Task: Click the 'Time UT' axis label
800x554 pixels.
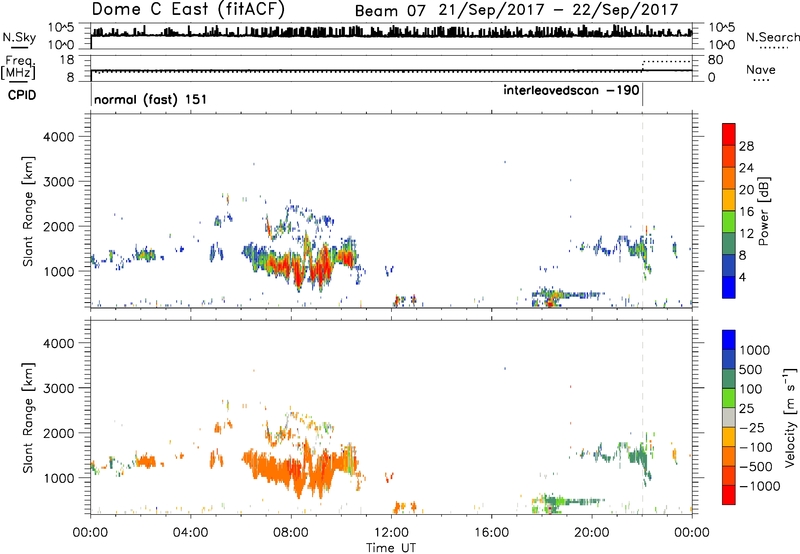Action: (x=391, y=548)
